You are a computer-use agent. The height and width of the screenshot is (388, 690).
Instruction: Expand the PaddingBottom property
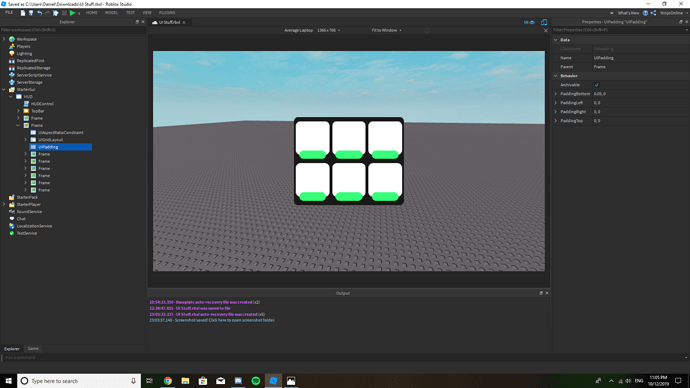(x=556, y=94)
